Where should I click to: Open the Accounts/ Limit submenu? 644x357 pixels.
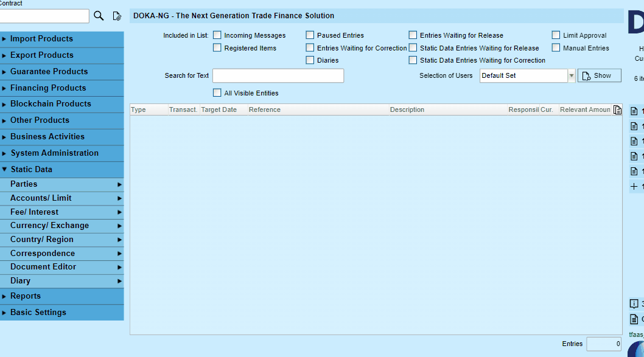coord(61,199)
